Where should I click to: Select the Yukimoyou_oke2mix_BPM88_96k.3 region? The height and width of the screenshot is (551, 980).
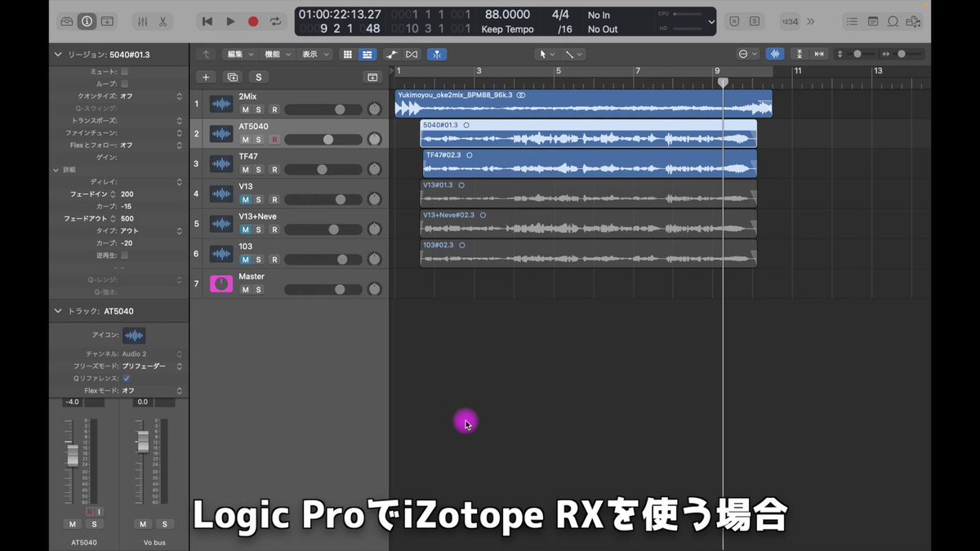584,104
